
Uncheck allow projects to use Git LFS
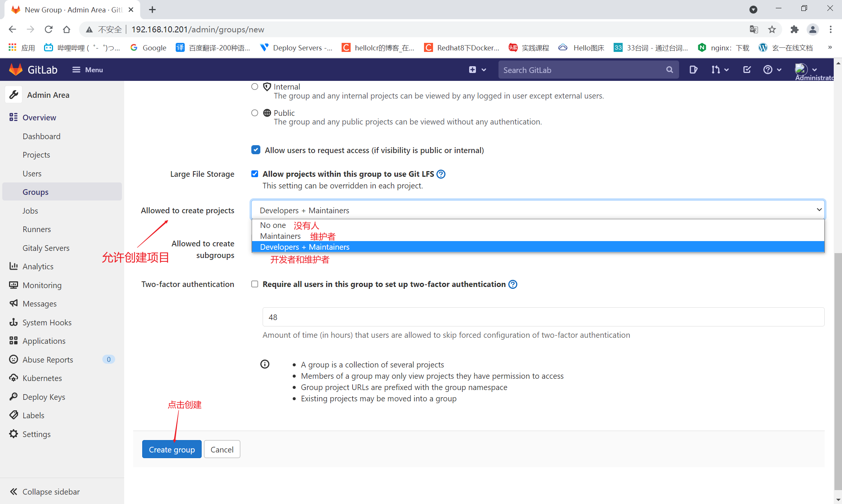point(255,173)
